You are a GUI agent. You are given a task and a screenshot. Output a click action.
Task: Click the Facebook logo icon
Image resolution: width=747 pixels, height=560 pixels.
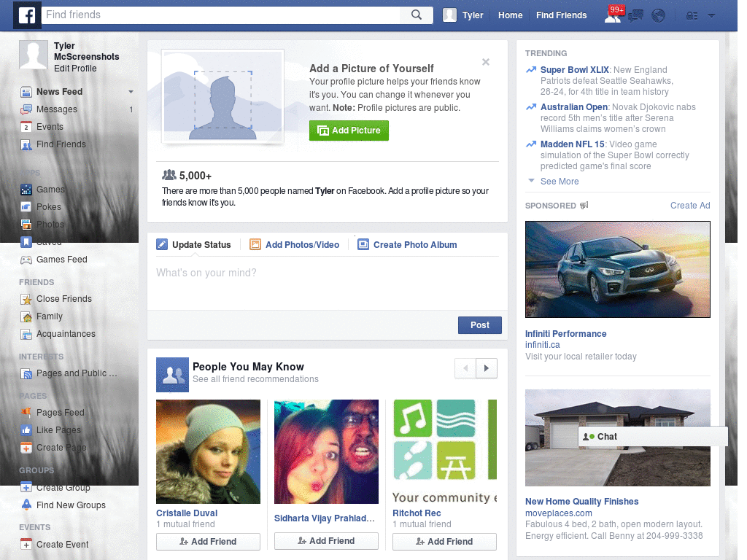[27, 15]
